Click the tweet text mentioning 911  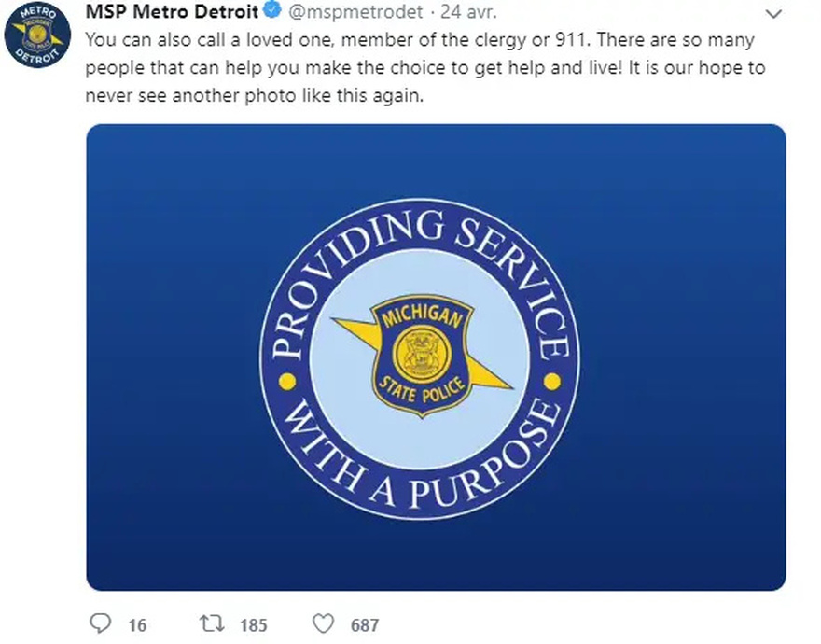pyautogui.click(x=420, y=40)
